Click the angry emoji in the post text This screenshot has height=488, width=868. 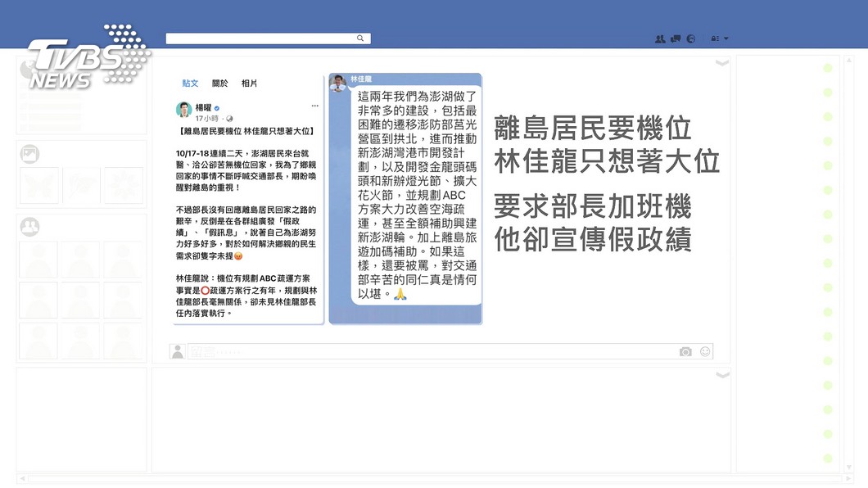(238, 255)
